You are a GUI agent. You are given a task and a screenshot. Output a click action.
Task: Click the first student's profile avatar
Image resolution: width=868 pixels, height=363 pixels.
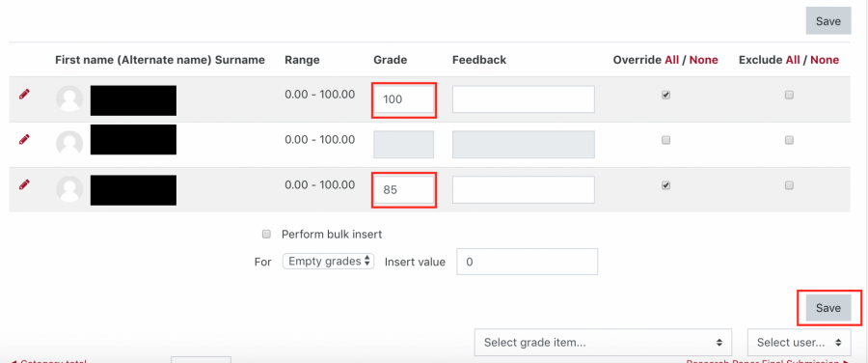click(x=69, y=98)
